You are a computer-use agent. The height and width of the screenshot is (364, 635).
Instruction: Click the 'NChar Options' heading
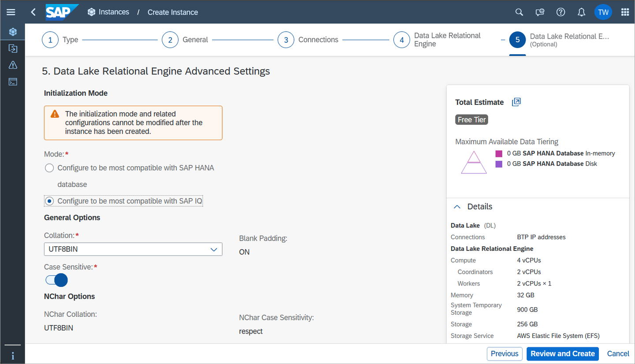click(70, 297)
